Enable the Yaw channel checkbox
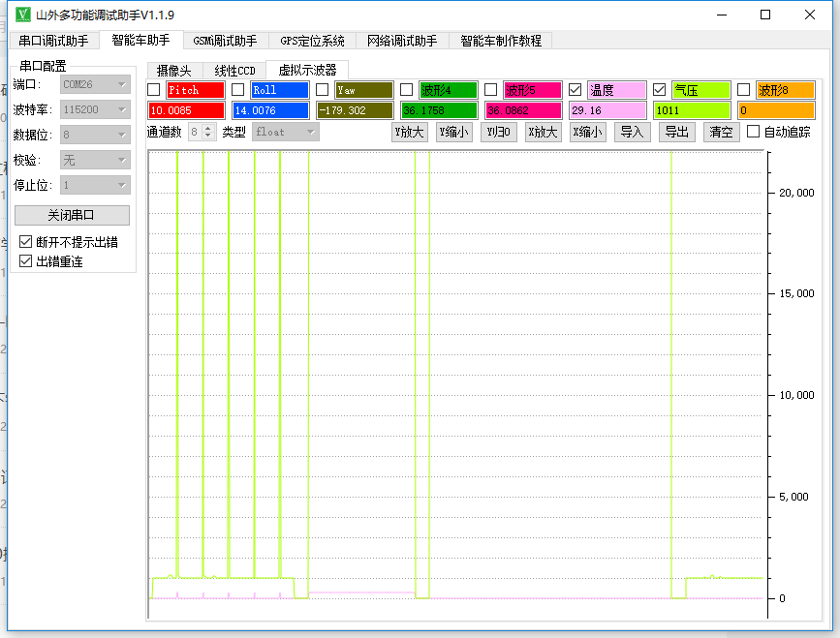Image resolution: width=840 pixels, height=638 pixels. point(322,90)
